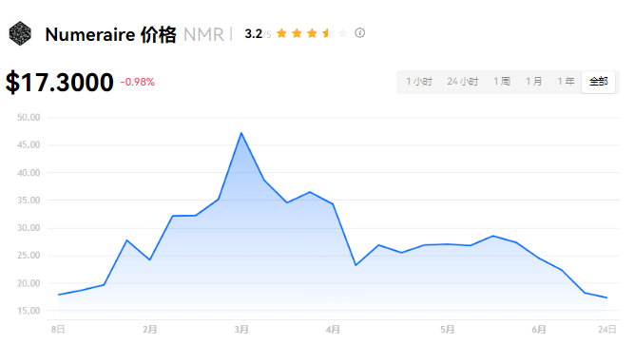Click the third rating star

coord(312,33)
